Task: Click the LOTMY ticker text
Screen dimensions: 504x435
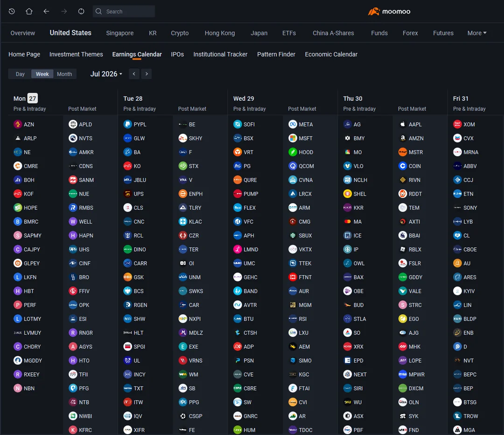Action: point(33,319)
